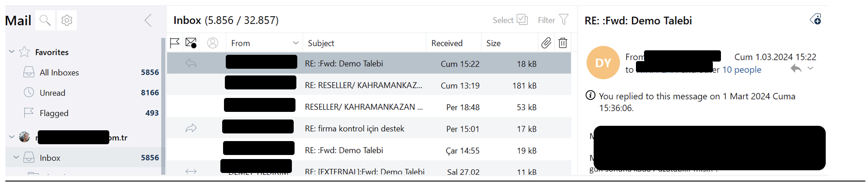The height and width of the screenshot is (186, 868).
Task: Click the trash delete icon in header
Action: [563, 43]
